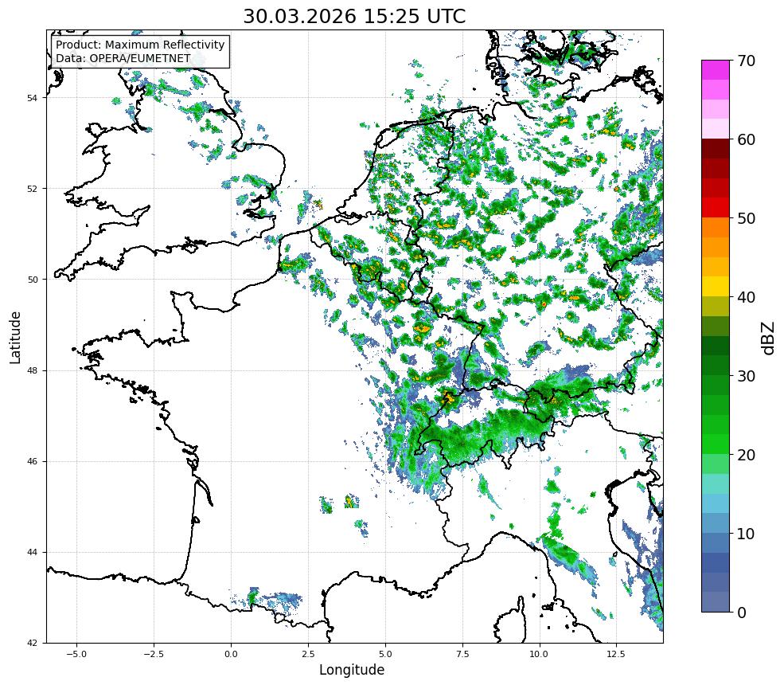Click the bright green colorbar segment above 20
Viewport: 784px width, 685px height.
(716, 444)
